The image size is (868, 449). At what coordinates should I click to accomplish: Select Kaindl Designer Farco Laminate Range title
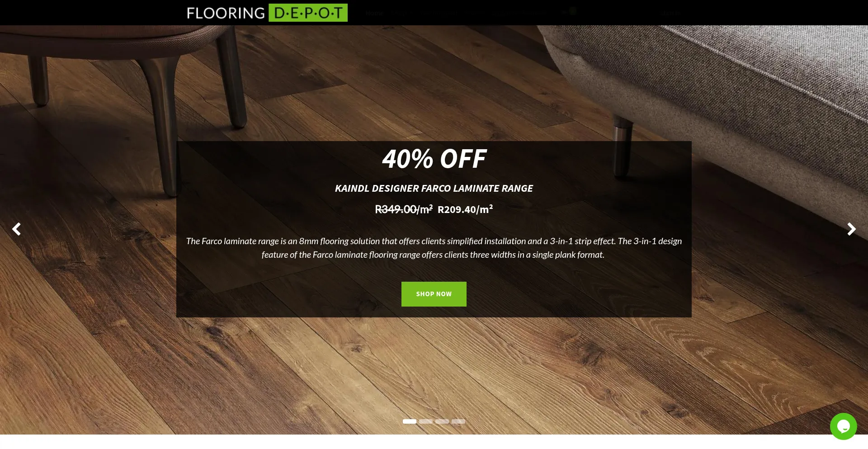coord(434,189)
